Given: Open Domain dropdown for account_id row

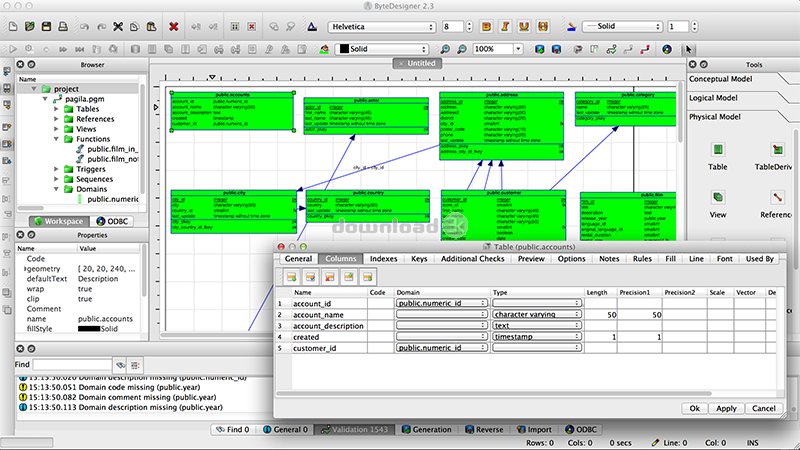Looking at the screenshot, I should click(x=441, y=303).
